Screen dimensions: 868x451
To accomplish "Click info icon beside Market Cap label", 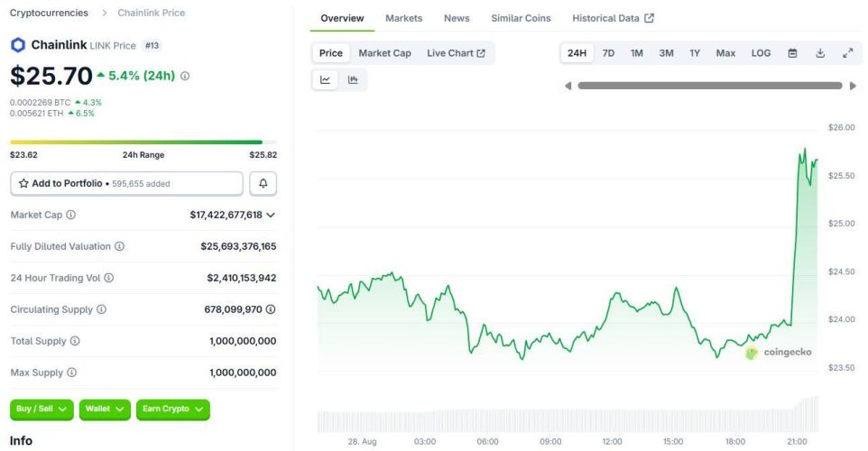I will (x=71, y=215).
